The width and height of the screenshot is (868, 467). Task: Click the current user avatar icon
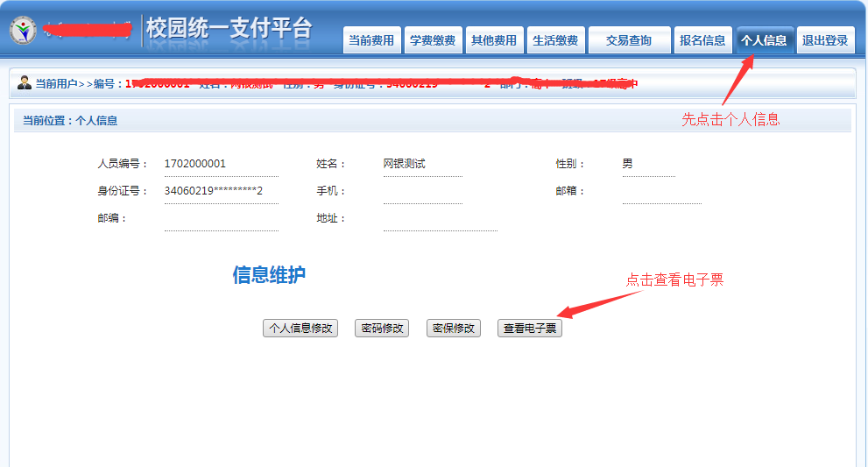pos(24,83)
